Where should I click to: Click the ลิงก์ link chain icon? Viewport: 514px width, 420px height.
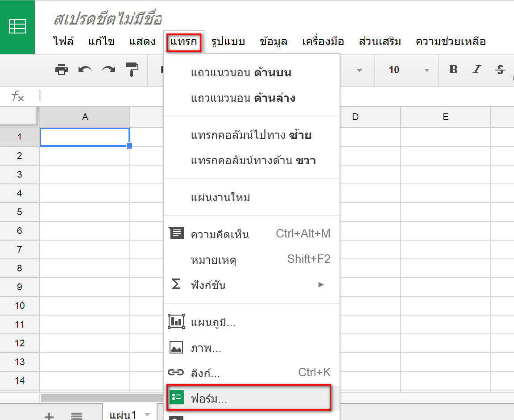tap(176, 372)
